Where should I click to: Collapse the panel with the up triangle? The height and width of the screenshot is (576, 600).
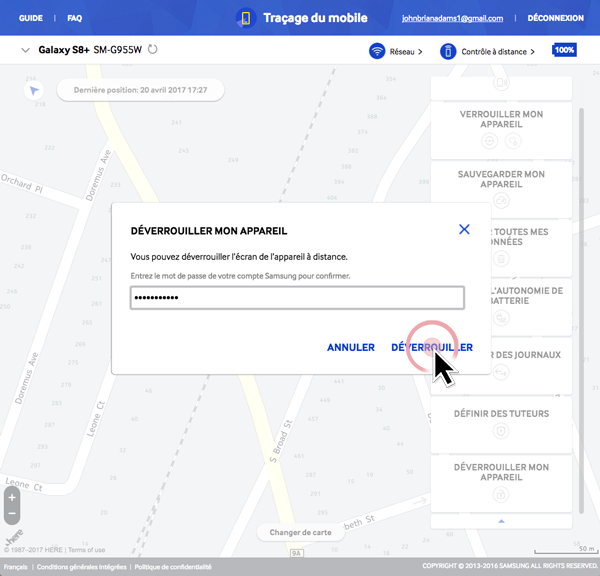[501, 521]
